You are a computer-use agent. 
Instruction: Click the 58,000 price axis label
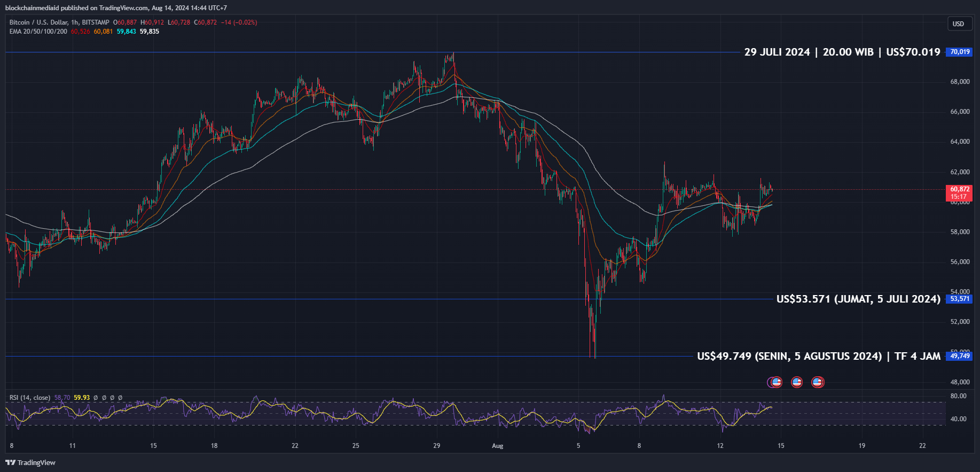[x=960, y=232]
